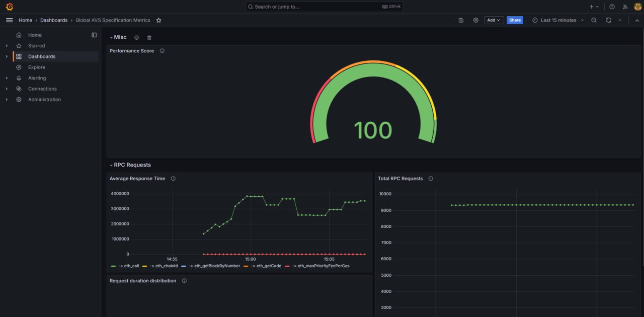Viewport: 644px width, 317px height.
Task: Open dashboard settings gear in top toolbar
Action: coord(475,20)
